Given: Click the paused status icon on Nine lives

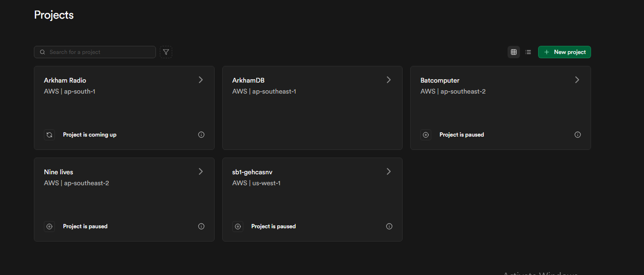Looking at the screenshot, I should pyautogui.click(x=50, y=226).
